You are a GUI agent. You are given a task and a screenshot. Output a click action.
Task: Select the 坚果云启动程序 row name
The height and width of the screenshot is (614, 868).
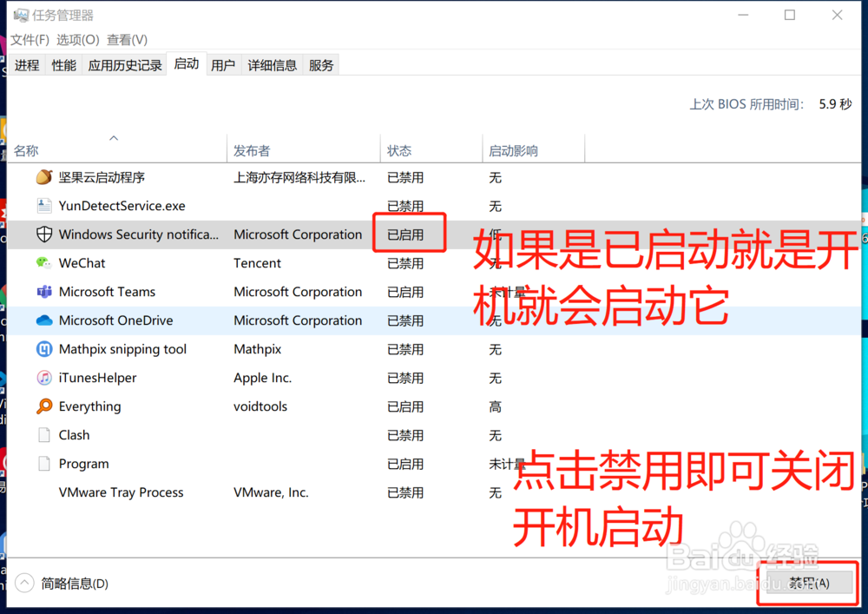[102, 177]
